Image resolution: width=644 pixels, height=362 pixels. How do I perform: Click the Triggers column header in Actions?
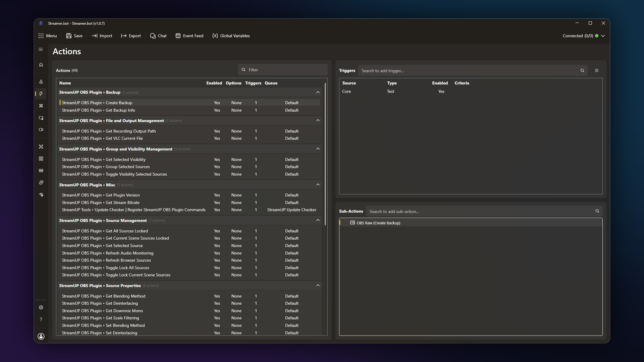pos(253,83)
